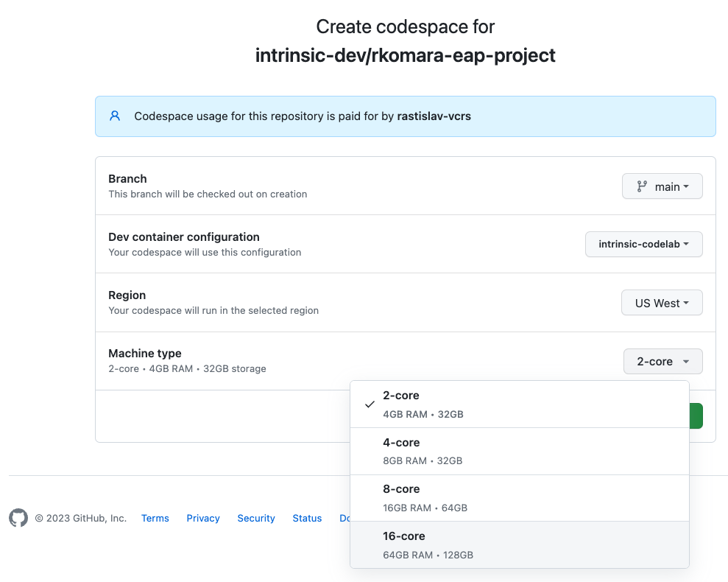
Task: Click the partially hidden Docs footer link
Action: (344, 518)
